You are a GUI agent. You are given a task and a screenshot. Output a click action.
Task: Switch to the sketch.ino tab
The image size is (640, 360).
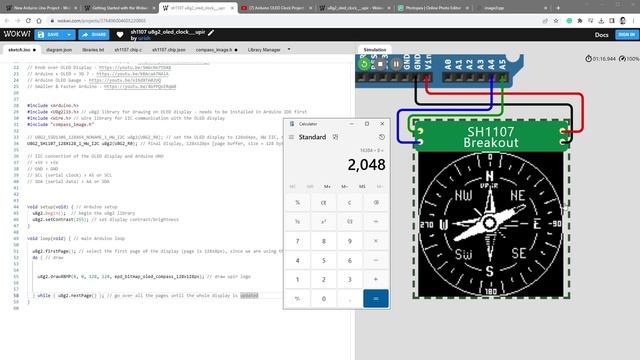click(20, 50)
